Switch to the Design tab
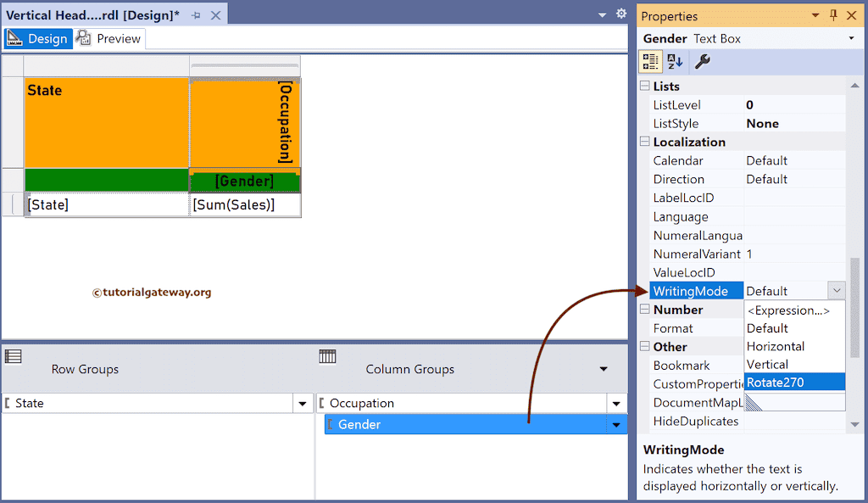The height and width of the screenshot is (503, 868). [47, 38]
